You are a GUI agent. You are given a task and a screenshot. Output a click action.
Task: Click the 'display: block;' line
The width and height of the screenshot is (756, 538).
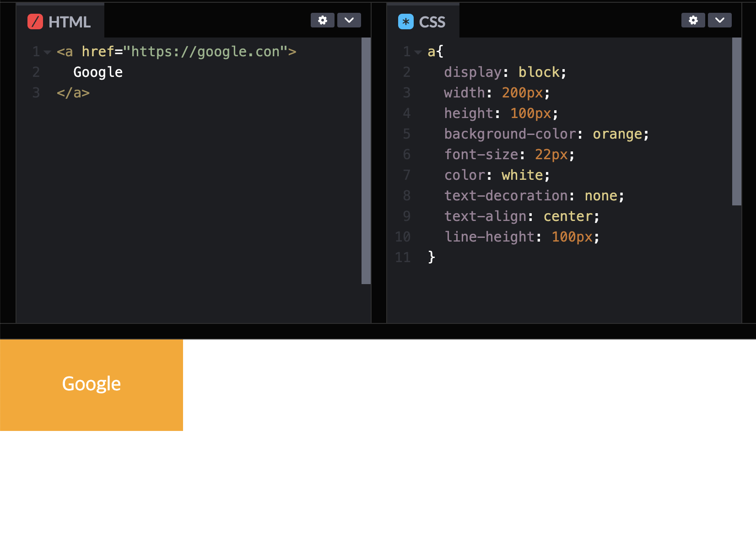coord(505,72)
